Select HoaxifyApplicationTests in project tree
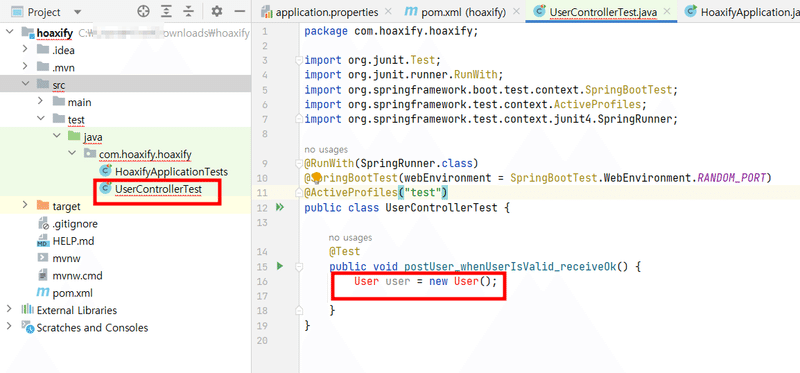Viewport: 800px width, 373px height. [x=171, y=171]
